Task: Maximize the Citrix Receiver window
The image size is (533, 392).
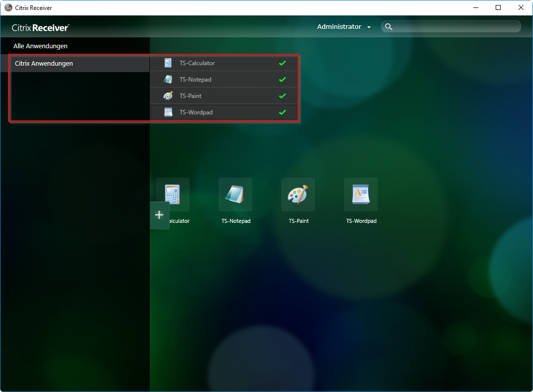Action: tap(498, 7)
